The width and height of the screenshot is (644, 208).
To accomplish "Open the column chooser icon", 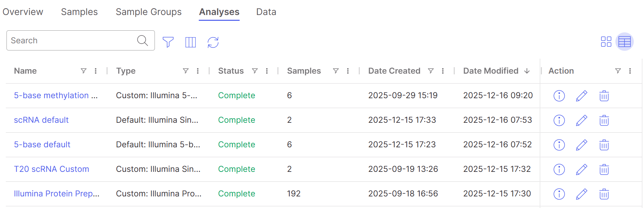I will coord(190,42).
